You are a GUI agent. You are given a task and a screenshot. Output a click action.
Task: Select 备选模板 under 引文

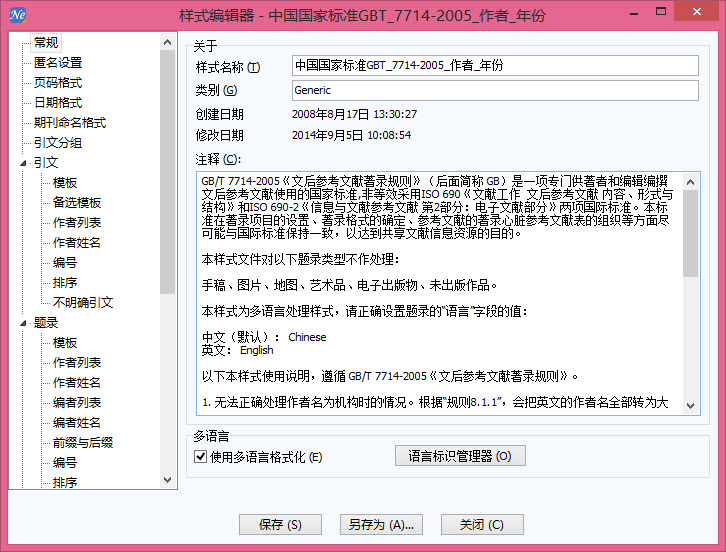pos(77,202)
